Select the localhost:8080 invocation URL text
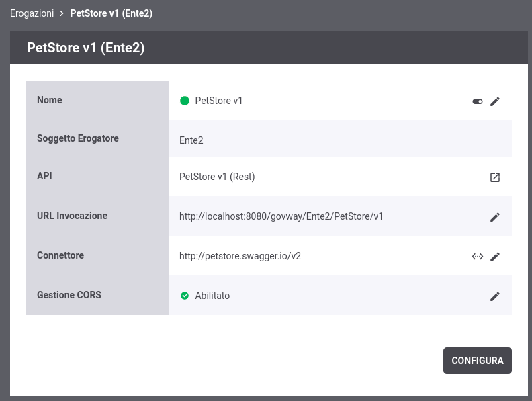The height and width of the screenshot is (401, 532). 281,216
